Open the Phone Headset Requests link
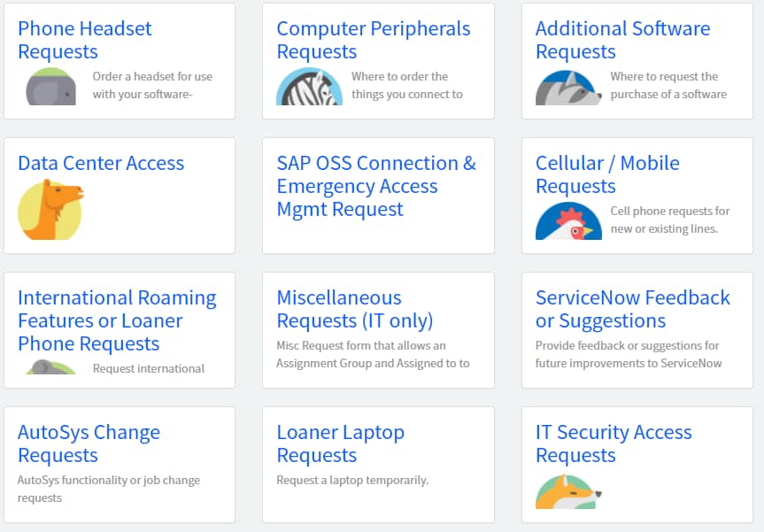Image resolution: width=764 pixels, height=532 pixels. [x=85, y=40]
